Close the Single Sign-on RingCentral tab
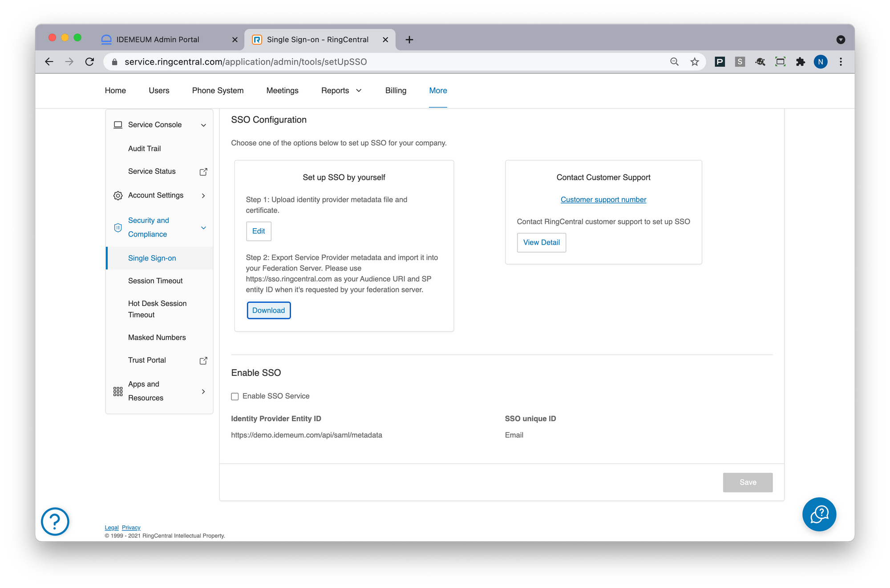This screenshot has height=588, width=890. [x=385, y=40]
